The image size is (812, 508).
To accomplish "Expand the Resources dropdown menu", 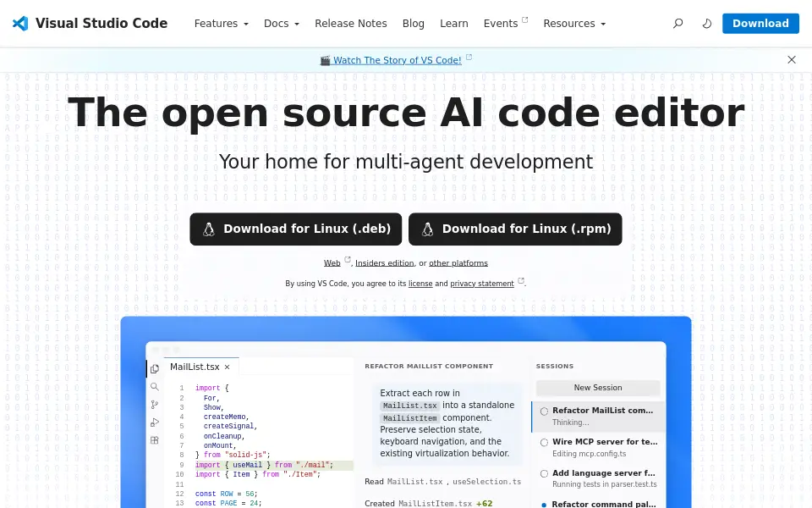I will [x=574, y=24].
